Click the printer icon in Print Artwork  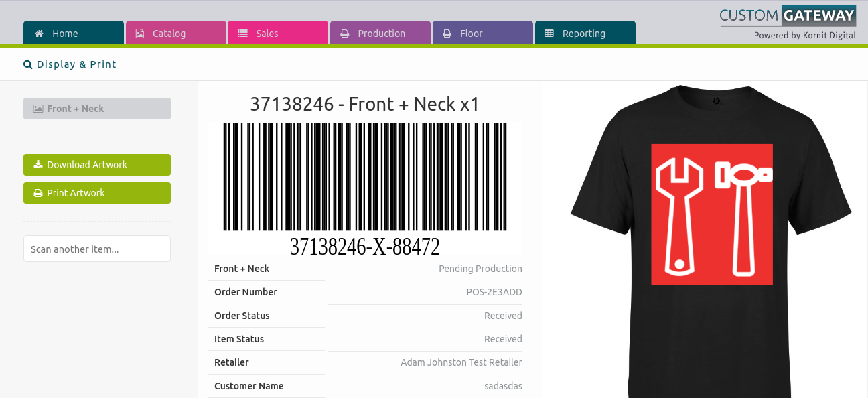[38, 193]
